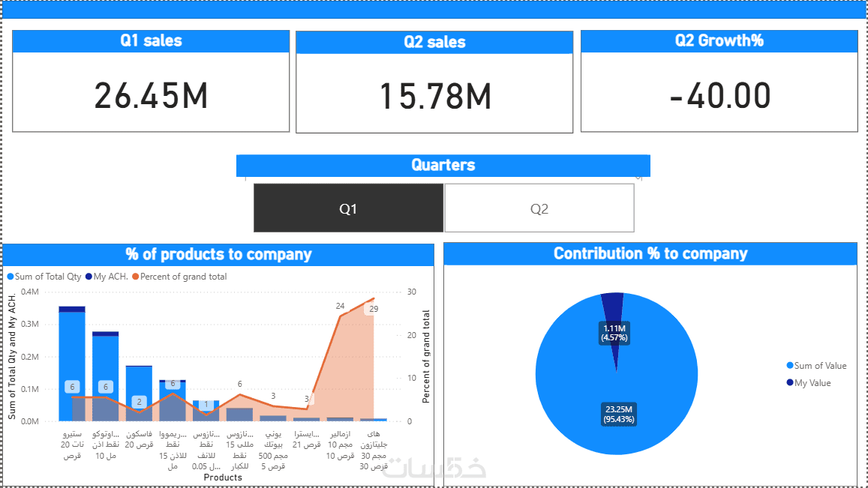Click the 'Contribution % to company' chart title
The width and height of the screenshot is (868, 488).
click(x=650, y=253)
